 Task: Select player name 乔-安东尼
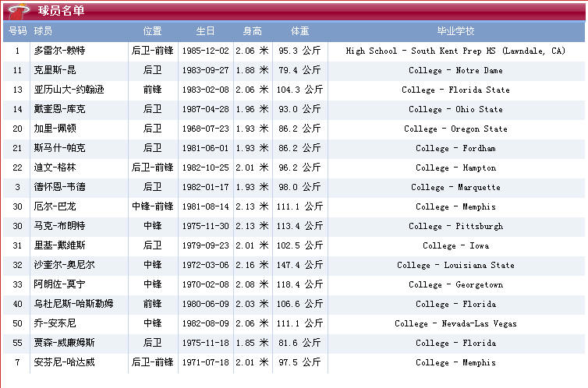(55, 323)
